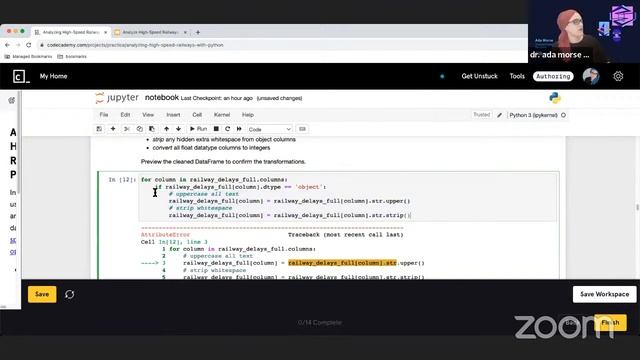The image size is (640, 360).
Task: Open the Bookmarks folder in bookmarks bar
Action: 72,57
